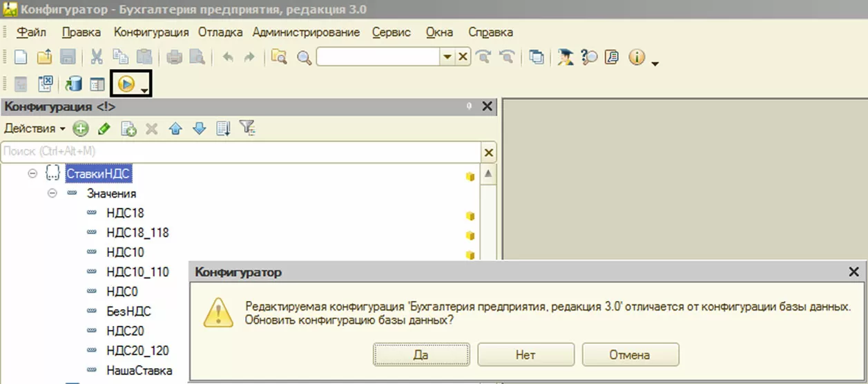This screenshot has height=384, width=868.
Task: Click the pencil Edit item icon
Action: click(104, 128)
